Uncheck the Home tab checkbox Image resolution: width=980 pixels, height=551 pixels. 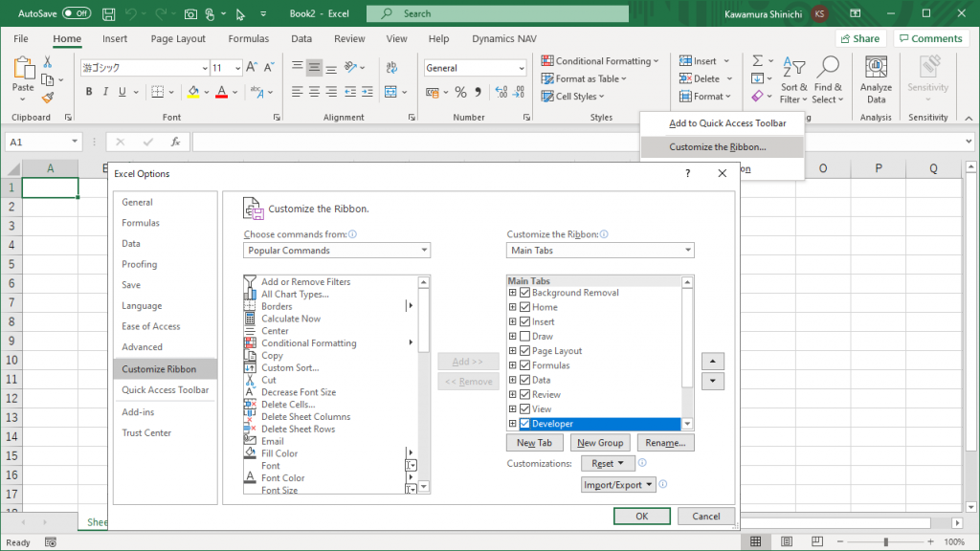point(525,307)
